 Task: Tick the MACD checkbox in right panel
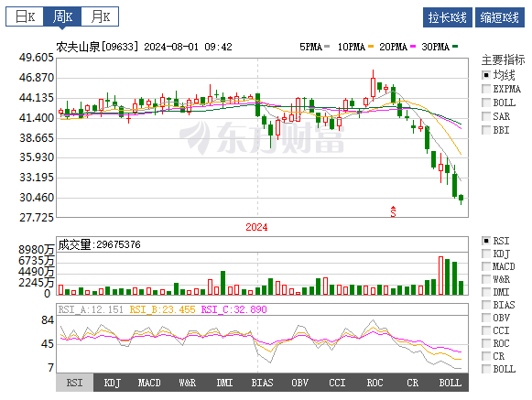point(486,266)
